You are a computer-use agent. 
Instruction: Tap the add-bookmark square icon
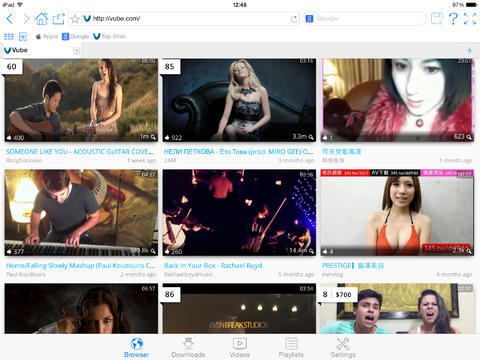(23, 36)
